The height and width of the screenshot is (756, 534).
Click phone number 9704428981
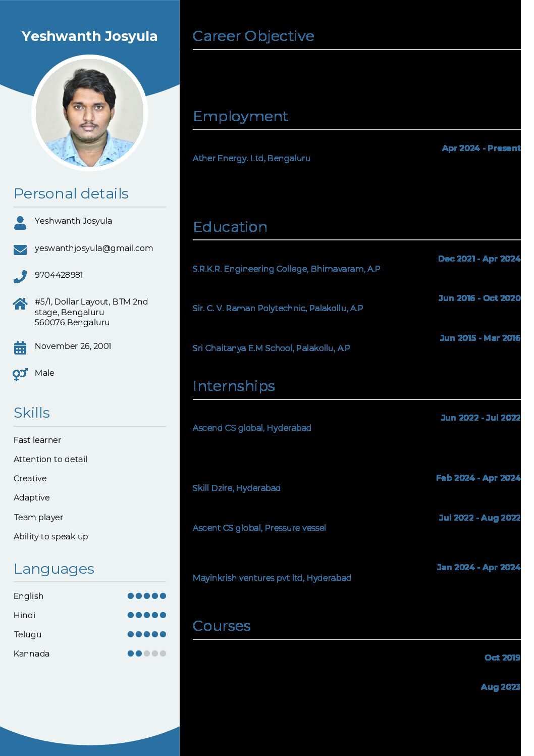(59, 275)
